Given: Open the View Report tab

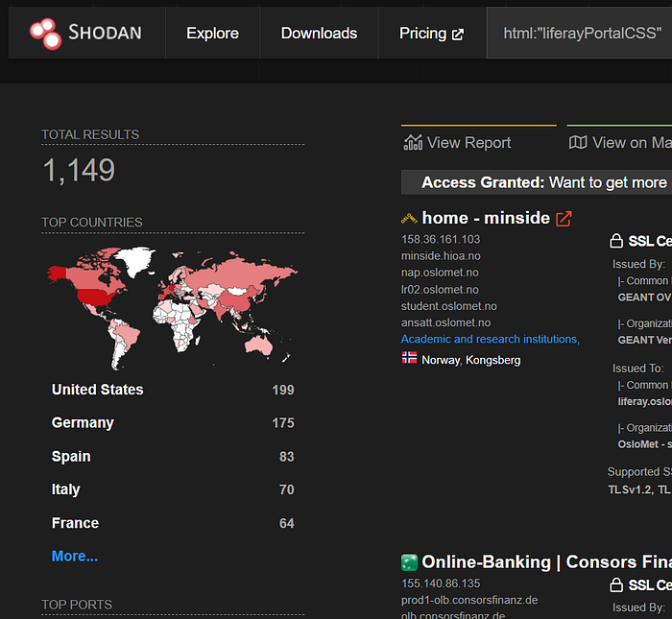Looking at the screenshot, I should (479, 139).
